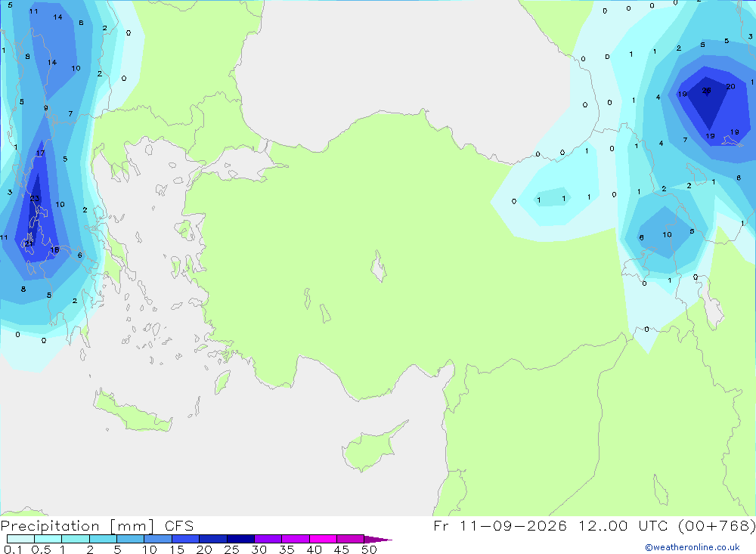Click the legend label '25'

[x=231, y=549]
